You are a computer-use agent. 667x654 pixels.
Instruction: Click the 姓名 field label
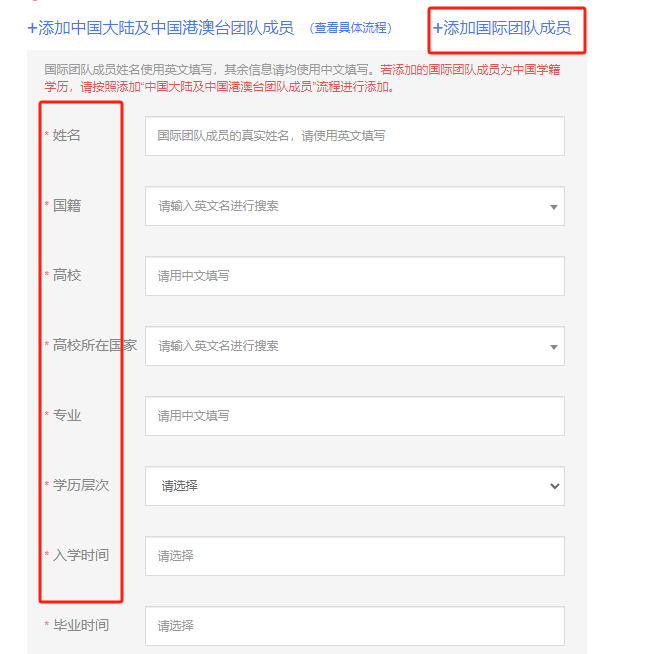[x=67, y=135]
